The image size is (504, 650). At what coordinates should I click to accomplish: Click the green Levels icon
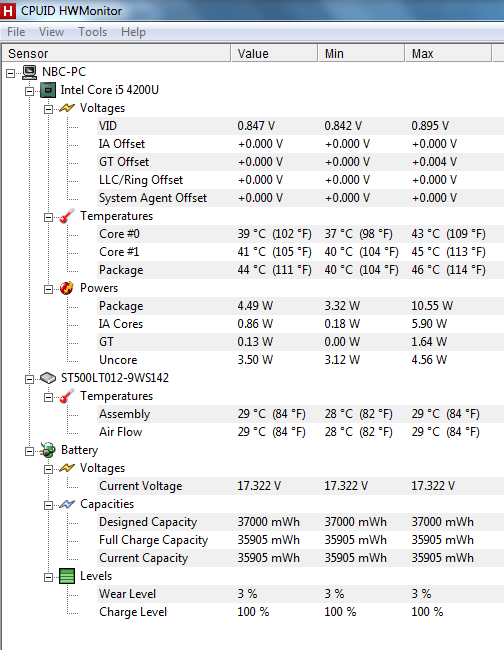(x=67, y=576)
